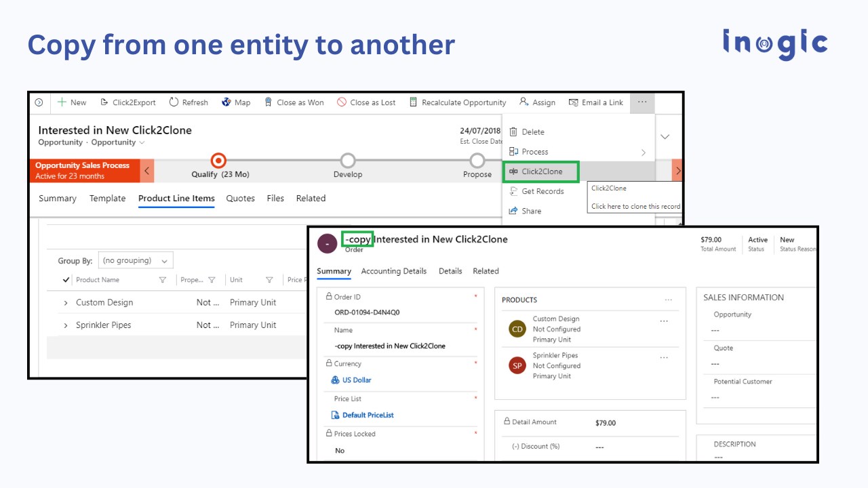The width and height of the screenshot is (868, 488).
Task: Filter the Unit column
Action: click(x=269, y=280)
